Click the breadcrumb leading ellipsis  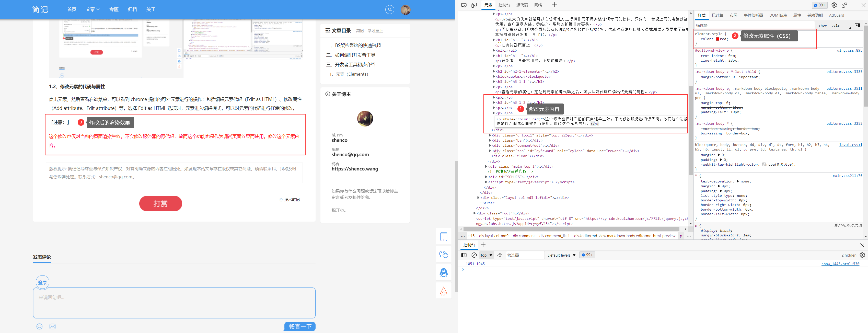(463, 236)
